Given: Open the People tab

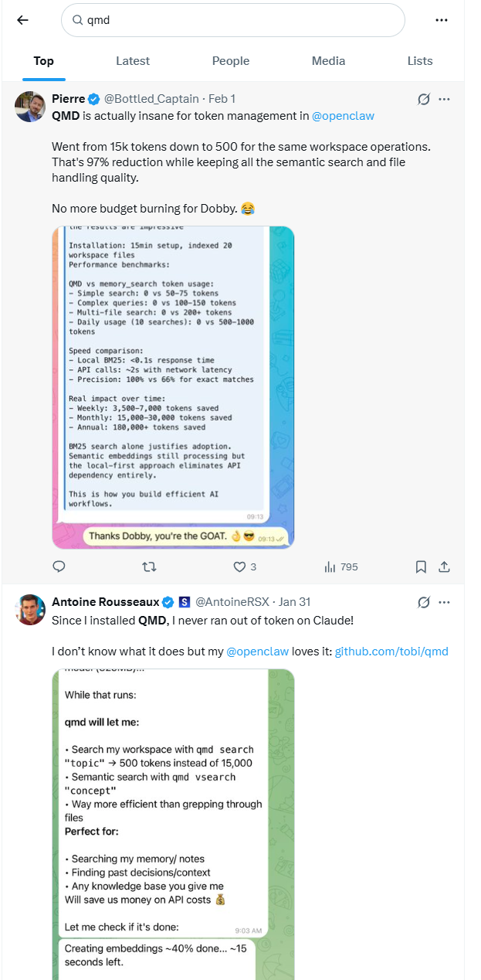Looking at the screenshot, I should (x=231, y=61).
